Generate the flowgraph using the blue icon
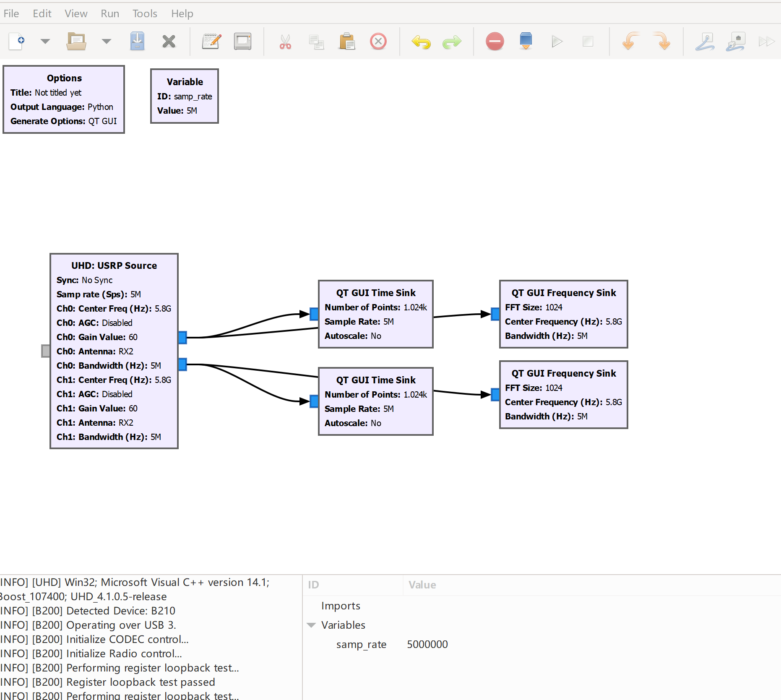 pos(526,42)
